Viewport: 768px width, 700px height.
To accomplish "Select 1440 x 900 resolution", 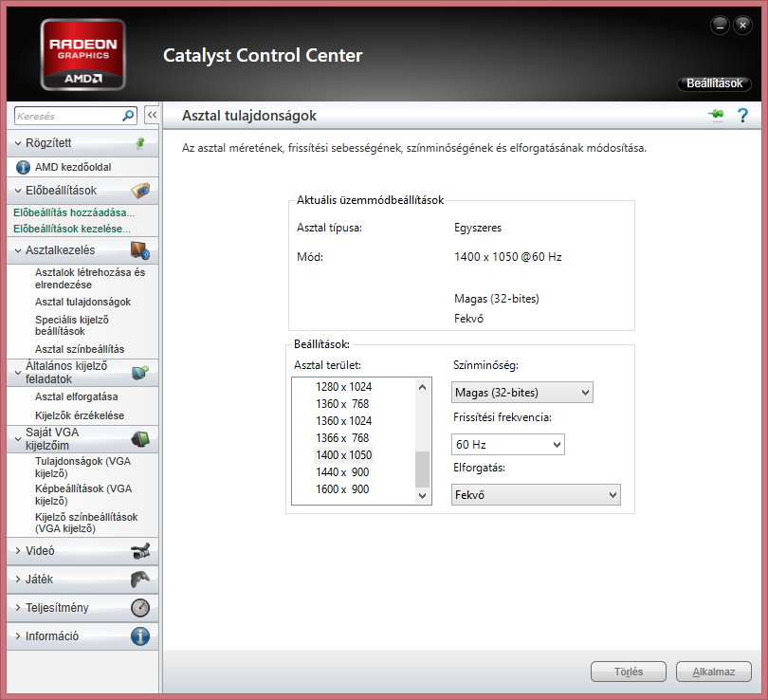I will 342,472.
